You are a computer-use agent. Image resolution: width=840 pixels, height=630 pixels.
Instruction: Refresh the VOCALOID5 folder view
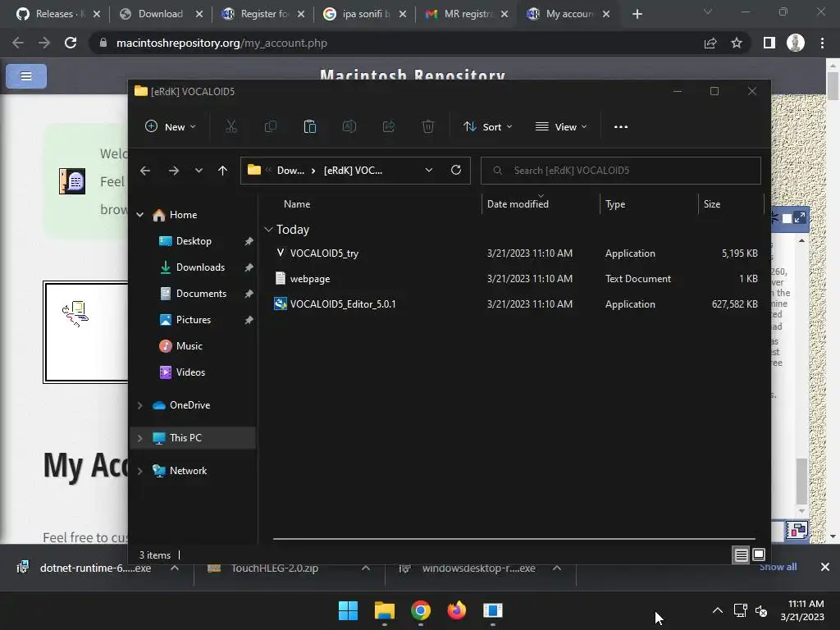pos(456,170)
